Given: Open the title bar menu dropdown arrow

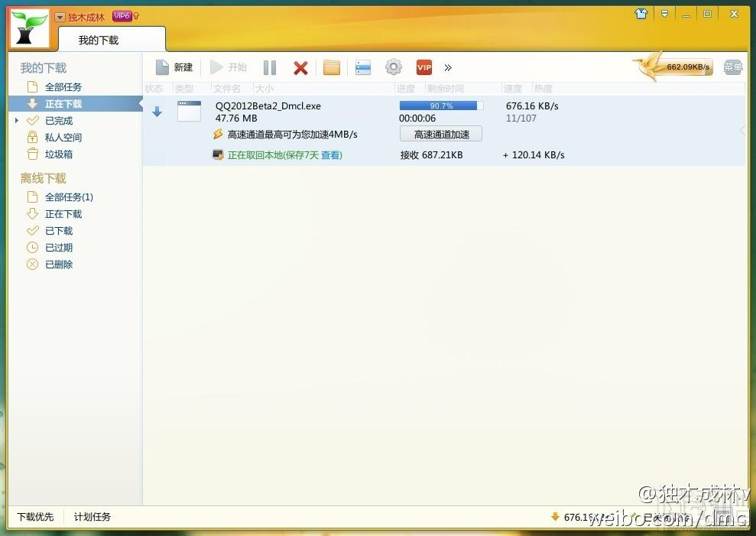Looking at the screenshot, I should click(664, 14).
